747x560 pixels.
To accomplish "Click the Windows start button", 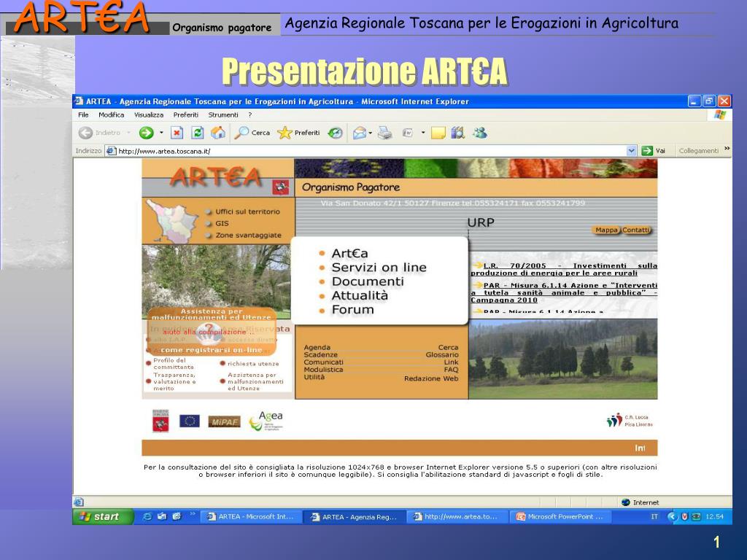I will click(103, 517).
